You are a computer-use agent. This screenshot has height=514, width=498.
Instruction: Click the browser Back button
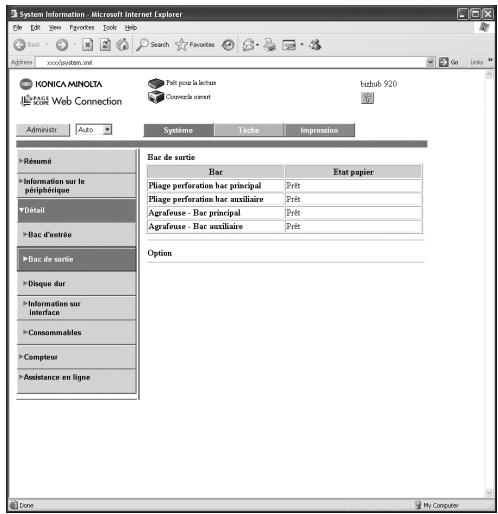coord(26,45)
